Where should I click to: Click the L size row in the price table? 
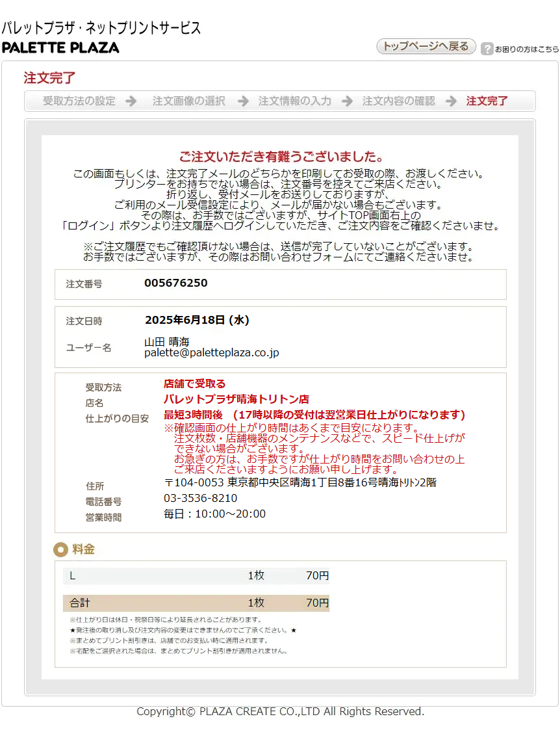(196, 576)
